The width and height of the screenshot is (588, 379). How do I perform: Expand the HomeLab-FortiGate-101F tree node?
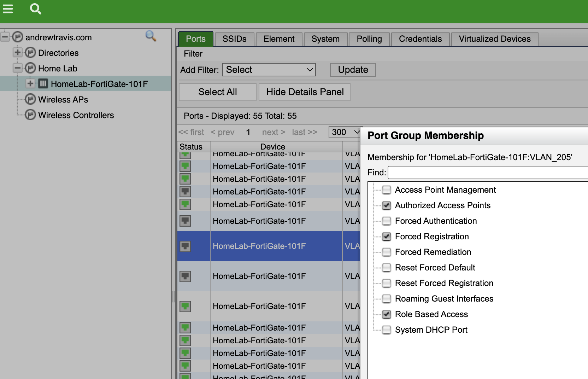(30, 83)
